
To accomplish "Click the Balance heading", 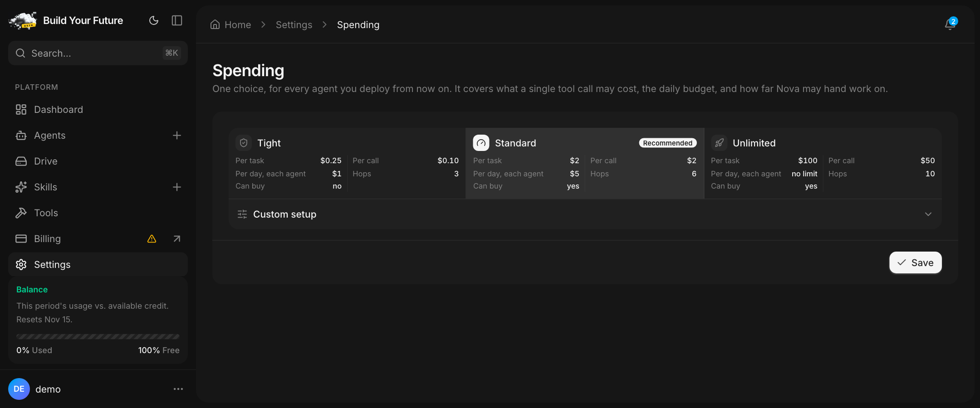I will coord(32,290).
